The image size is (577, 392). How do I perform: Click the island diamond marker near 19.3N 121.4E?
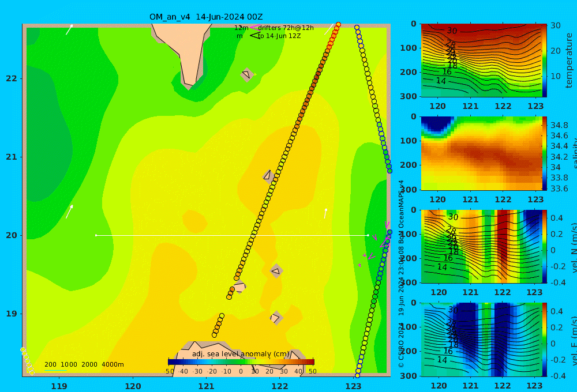point(239,287)
